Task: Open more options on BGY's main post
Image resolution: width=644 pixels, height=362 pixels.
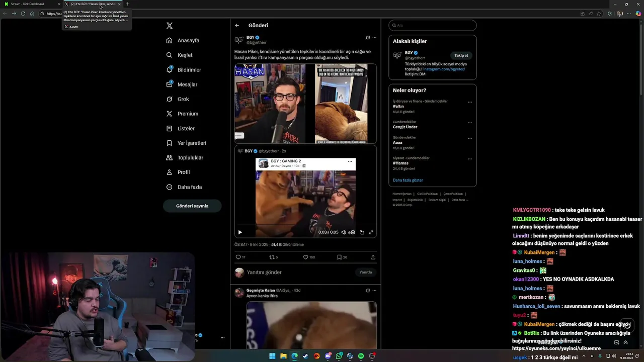Action: [374, 38]
